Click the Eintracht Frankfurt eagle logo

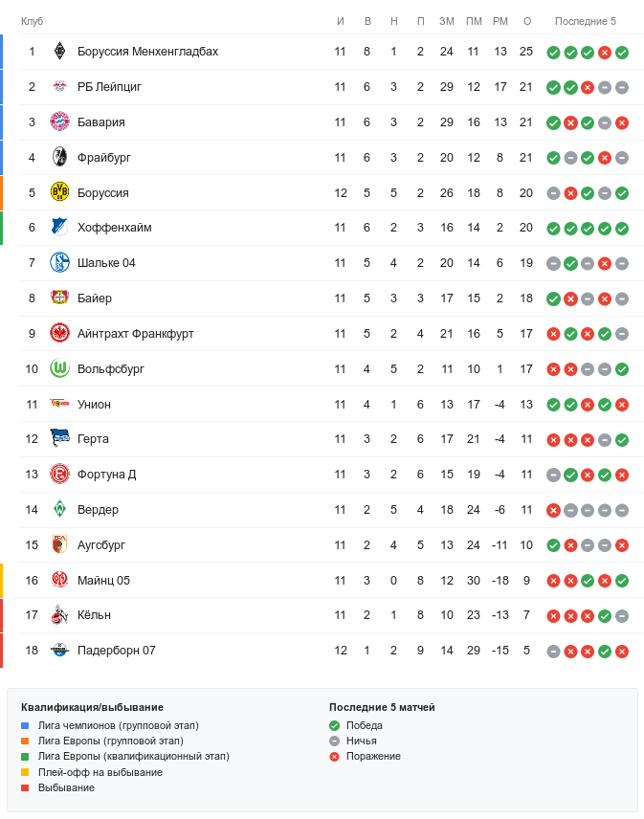(x=59, y=333)
